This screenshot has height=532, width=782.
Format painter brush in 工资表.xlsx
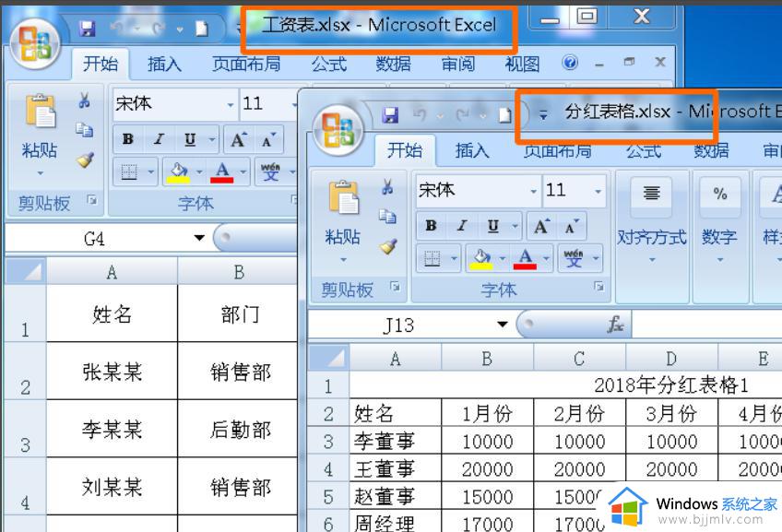(x=85, y=160)
